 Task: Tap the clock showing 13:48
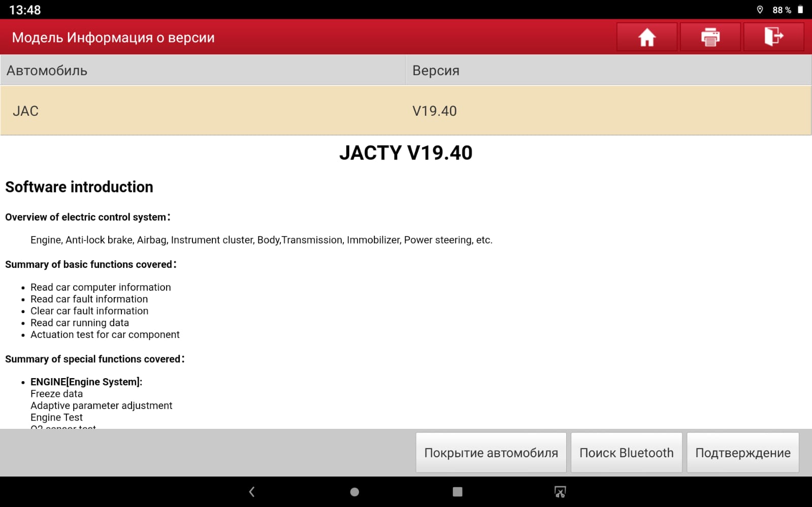click(25, 10)
